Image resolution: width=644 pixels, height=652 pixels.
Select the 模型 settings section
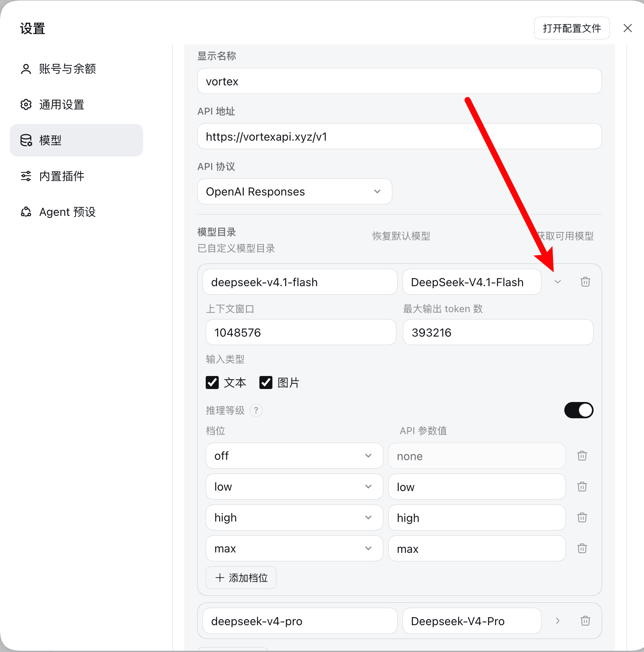pos(76,140)
